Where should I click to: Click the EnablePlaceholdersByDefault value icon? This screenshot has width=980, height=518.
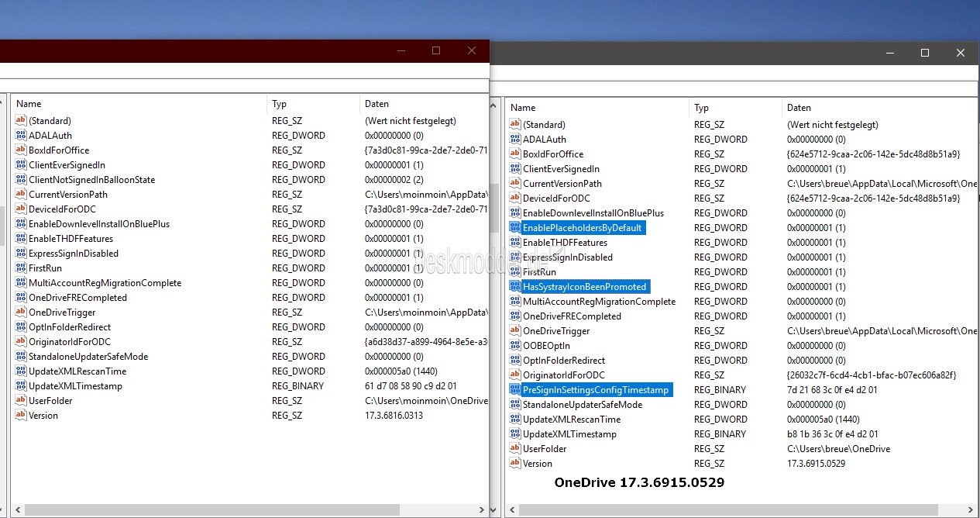pos(515,227)
